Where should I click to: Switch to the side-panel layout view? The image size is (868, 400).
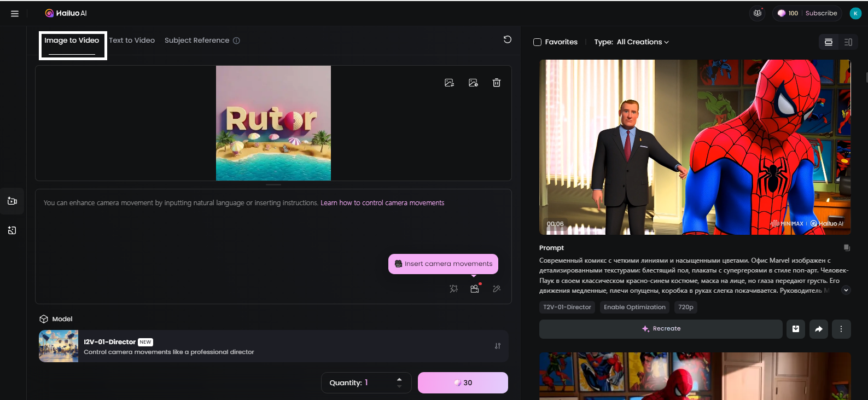[x=848, y=42]
